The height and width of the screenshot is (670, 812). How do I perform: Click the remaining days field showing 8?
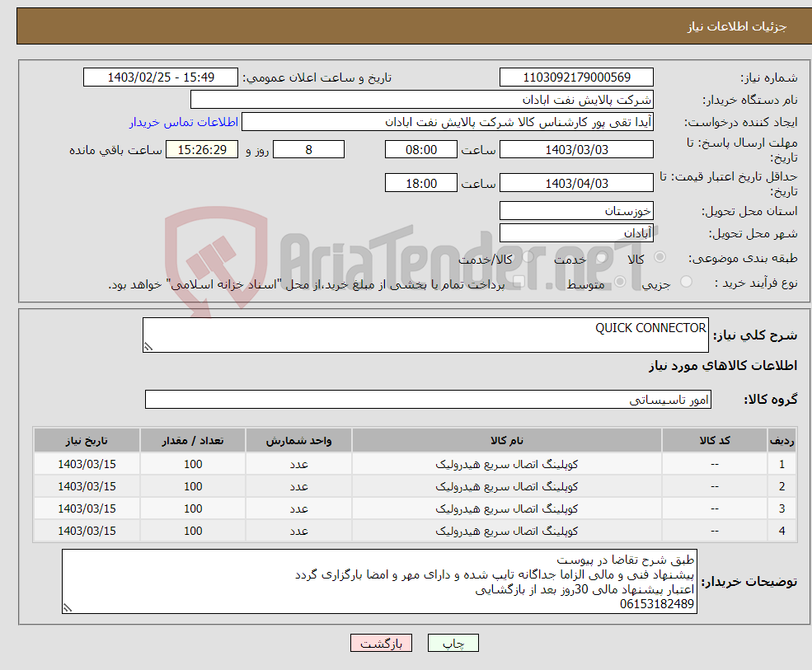308,150
